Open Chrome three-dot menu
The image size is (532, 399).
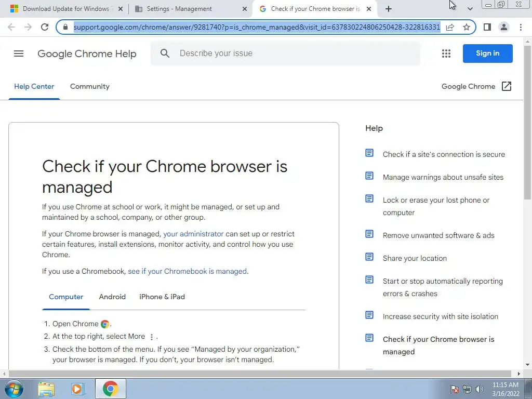[x=521, y=27]
